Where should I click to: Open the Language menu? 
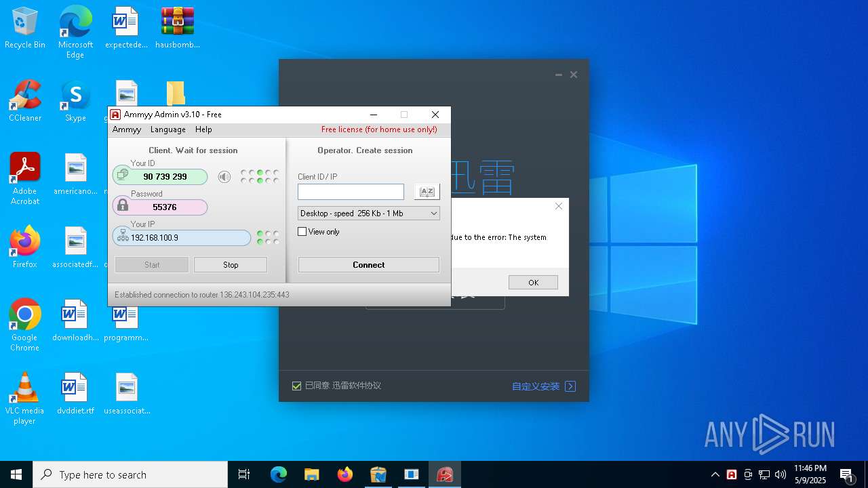(168, 129)
